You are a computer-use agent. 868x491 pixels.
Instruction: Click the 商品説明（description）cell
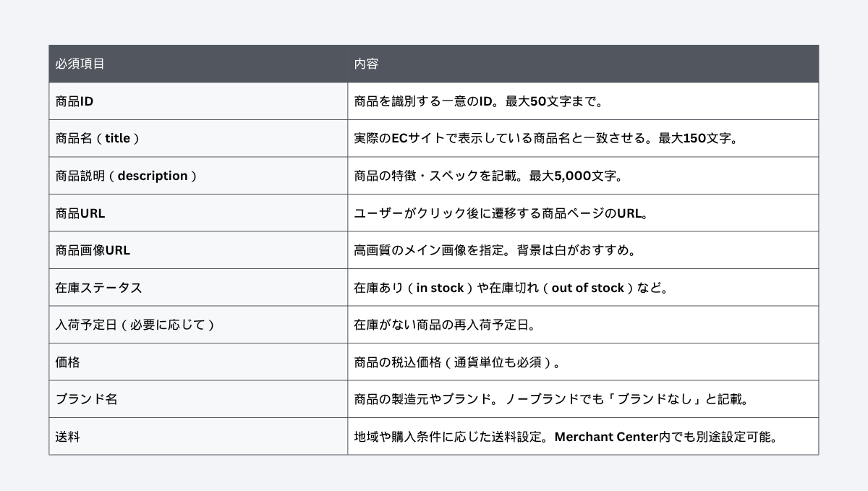(x=198, y=176)
